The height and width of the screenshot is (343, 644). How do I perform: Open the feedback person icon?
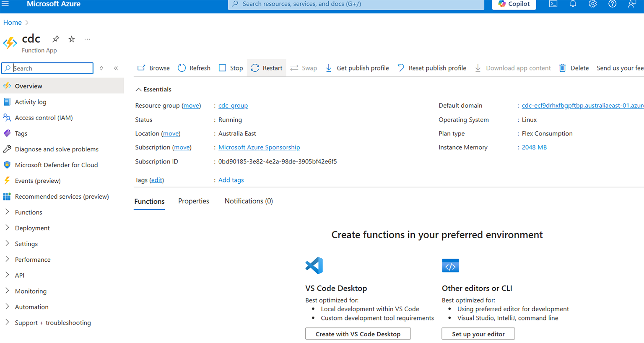pyautogui.click(x=632, y=4)
